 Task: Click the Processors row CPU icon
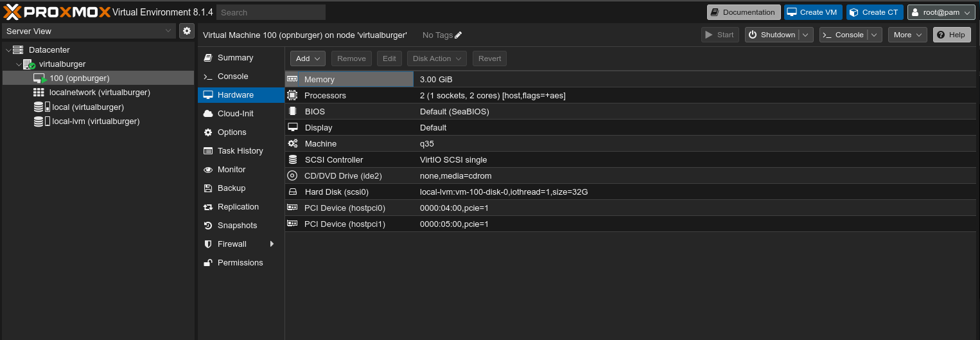point(292,95)
